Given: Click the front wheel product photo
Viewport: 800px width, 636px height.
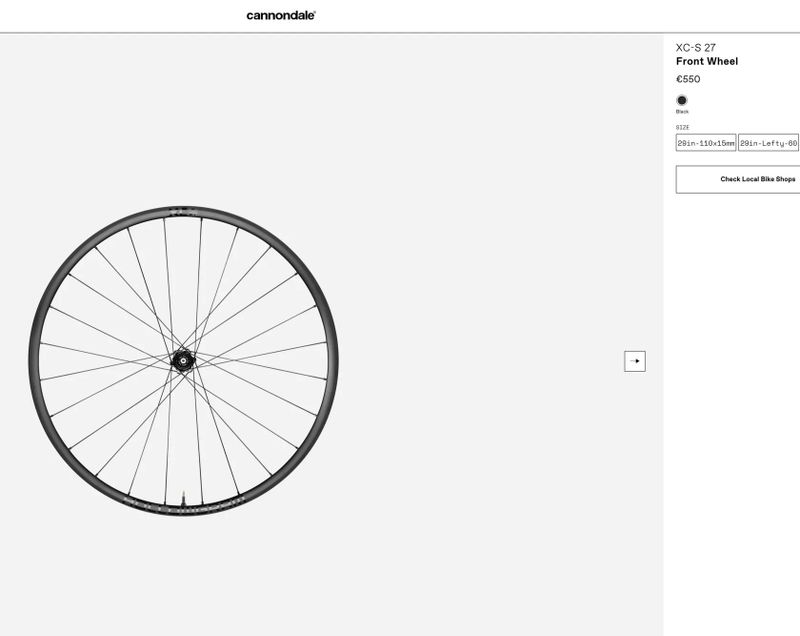Looking at the screenshot, I should pos(185,358).
